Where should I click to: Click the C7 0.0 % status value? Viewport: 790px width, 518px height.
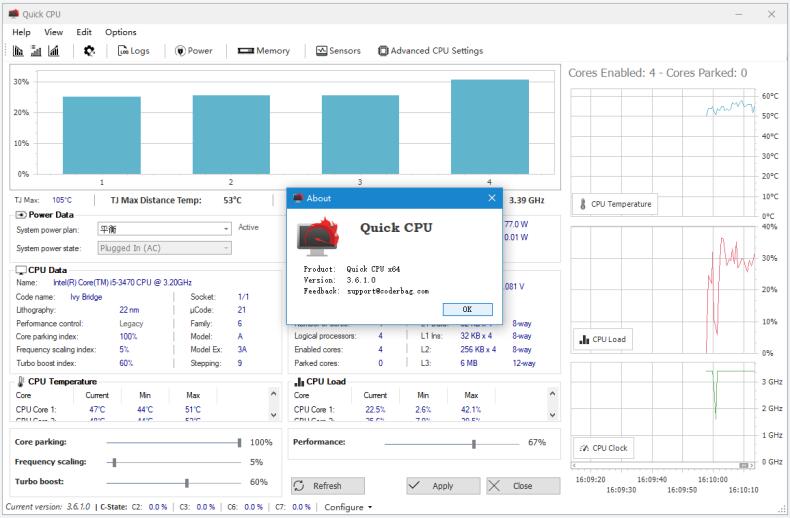pyautogui.click(x=302, y=507)
